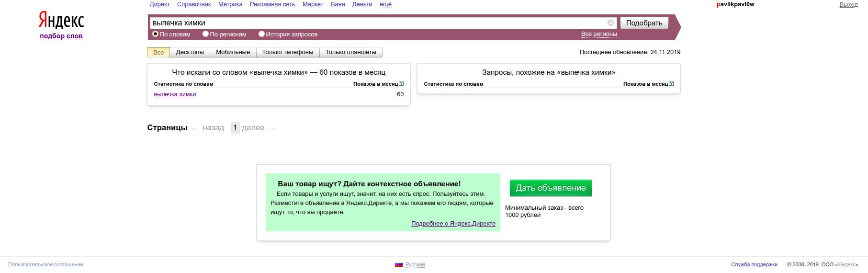Click Подробнее о Яндекс.Директе link

[453, 224]
